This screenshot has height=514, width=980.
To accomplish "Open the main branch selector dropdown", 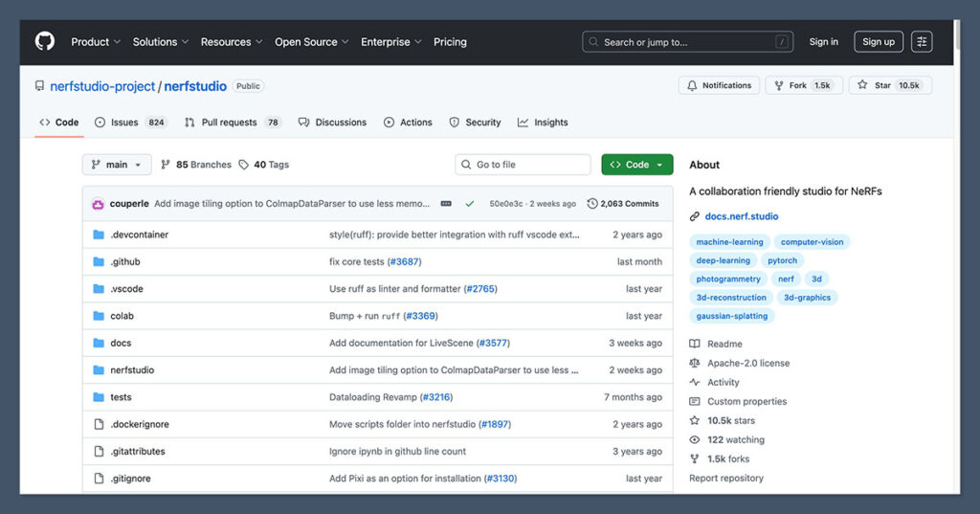I will coord(116,165).
